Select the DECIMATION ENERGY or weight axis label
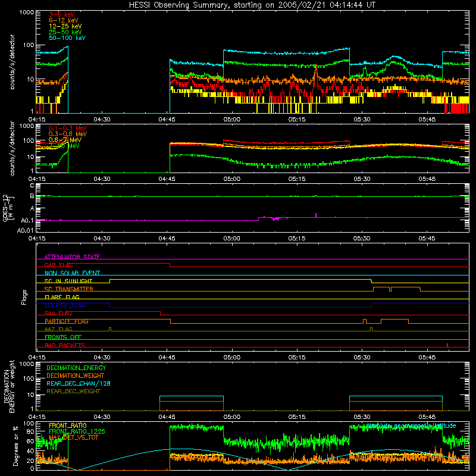Image resolution: width=476 pixels, height=476 pixels. (9, 387)
